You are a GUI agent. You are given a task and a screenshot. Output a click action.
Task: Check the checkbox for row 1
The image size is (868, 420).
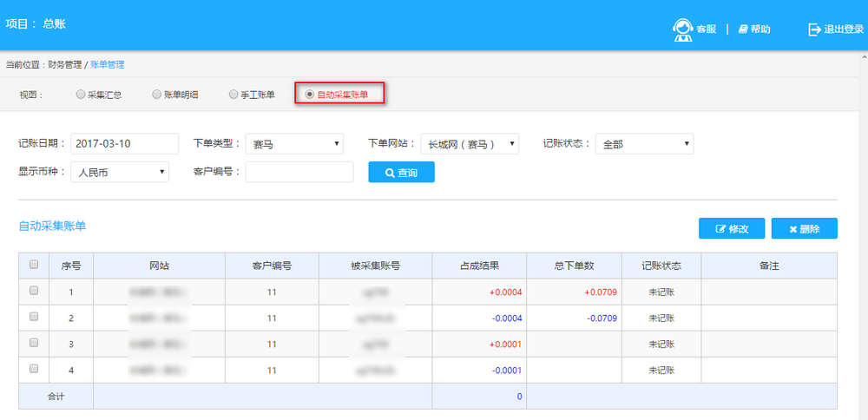[34, 292]
